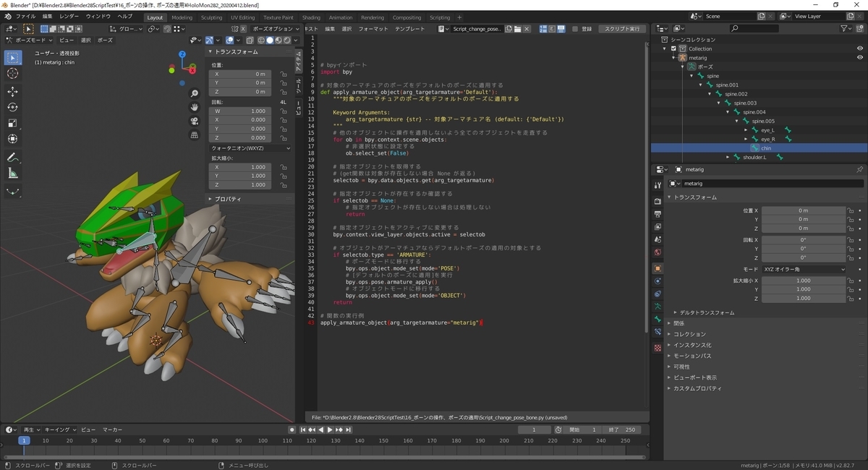Viewport: 868px width, 470px height.
Task: Open the ポーズモード mode dropdown
Action: coord(30,40)
